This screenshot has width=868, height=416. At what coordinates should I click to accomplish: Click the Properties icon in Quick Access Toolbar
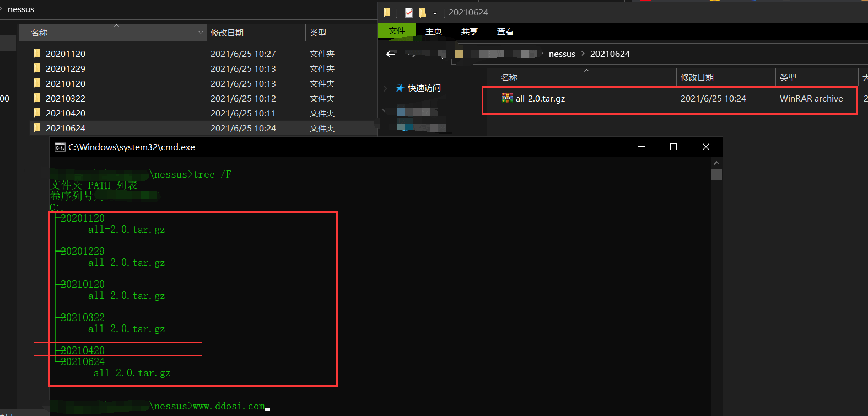409,12
